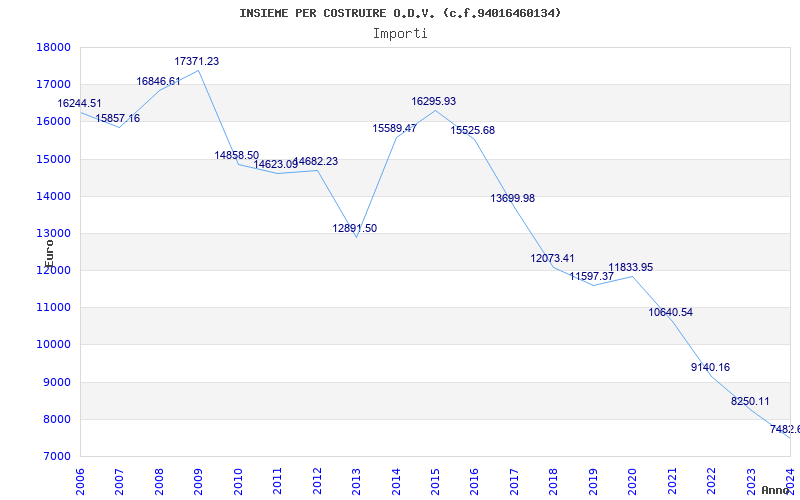800x500 pixels.
Task: Click the Importi subtitle
Action: click(x=400, y=34)
